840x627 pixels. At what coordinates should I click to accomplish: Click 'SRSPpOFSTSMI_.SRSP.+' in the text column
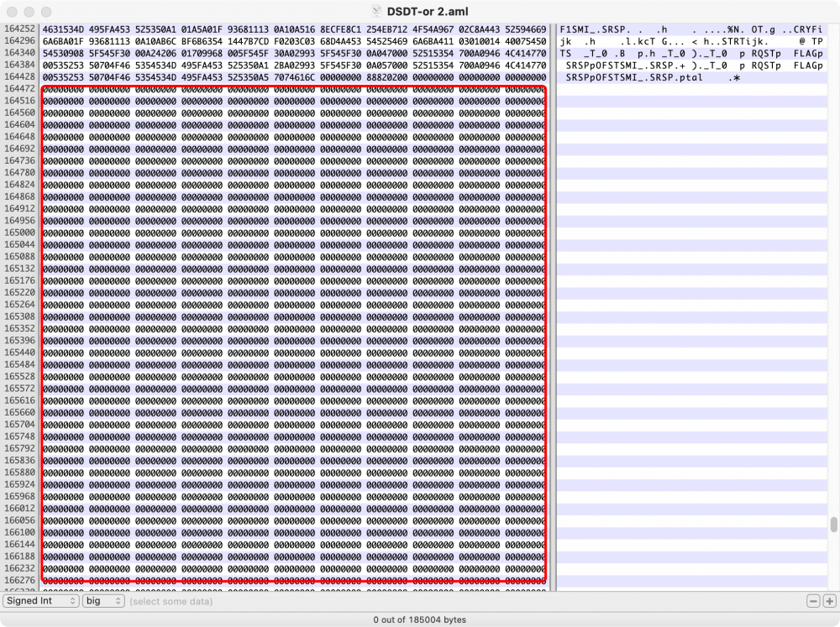tap(626, 65)
